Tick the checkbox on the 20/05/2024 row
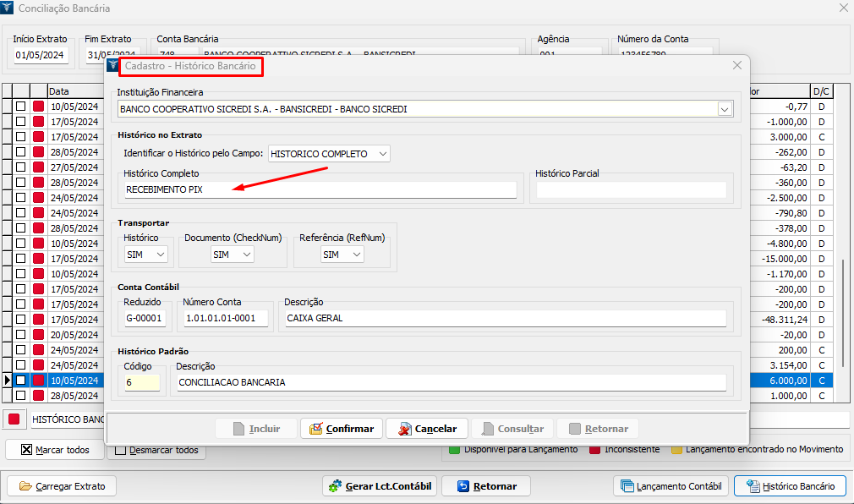This screenshot has width=854, height=504. click(x=20, y=335)
